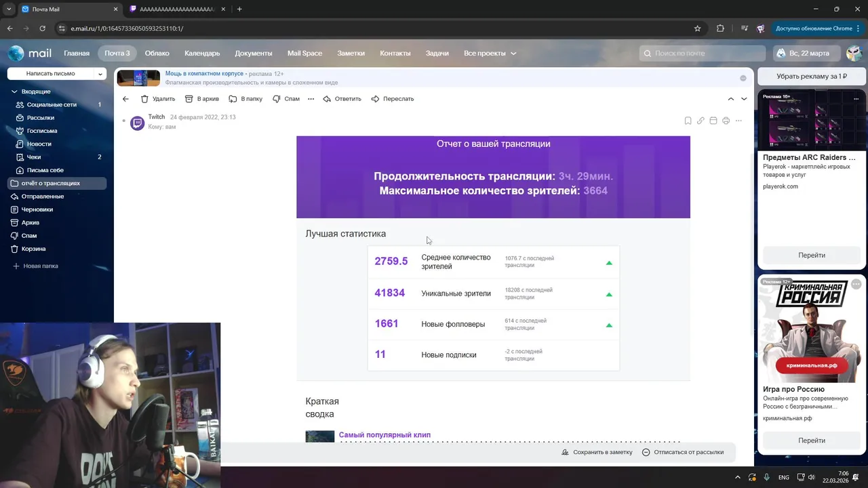Screen dimensions: 868x488
Task: Open the Mail Space tab
Action: (304, 53)
